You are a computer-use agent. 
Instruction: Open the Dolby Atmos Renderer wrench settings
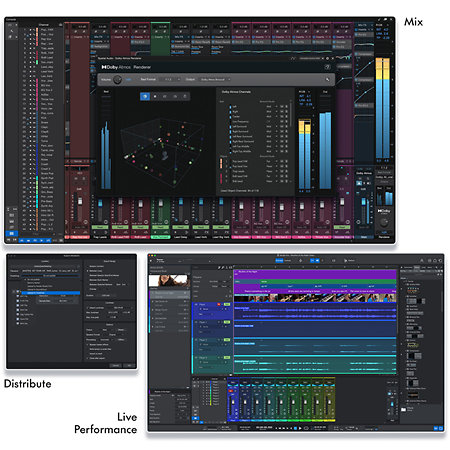(327, 79)
